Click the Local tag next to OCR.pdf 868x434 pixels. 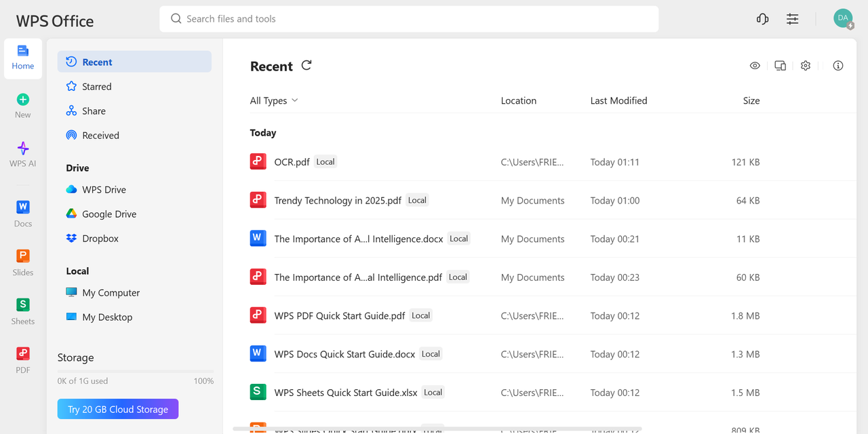coord(325,161)
